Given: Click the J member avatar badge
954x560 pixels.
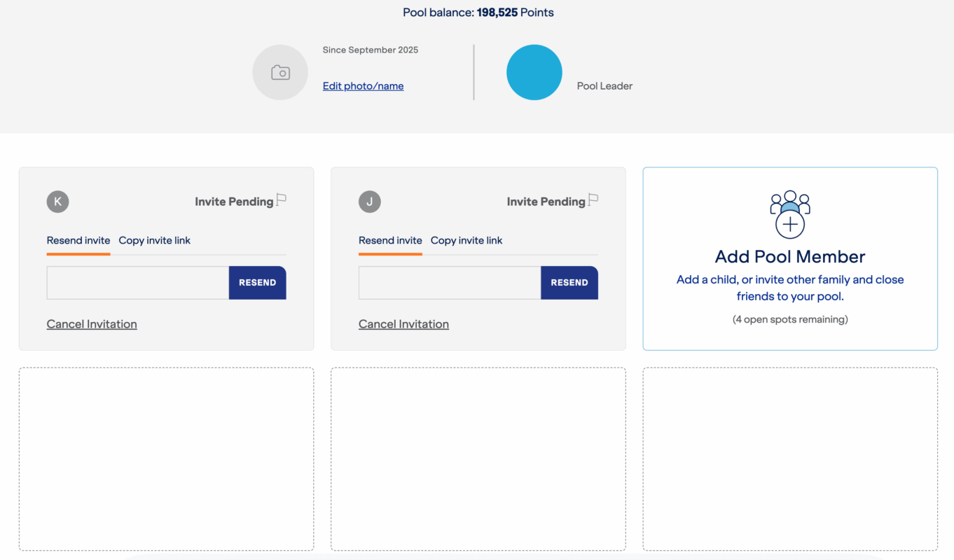Looking at the screenshot, I should (x=369, y=202).
